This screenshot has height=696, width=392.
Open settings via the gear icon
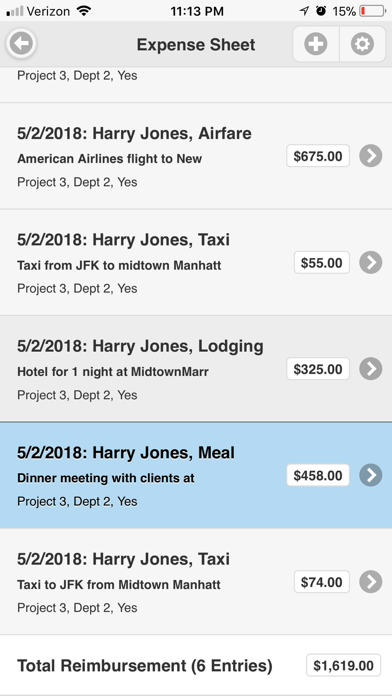362,44
